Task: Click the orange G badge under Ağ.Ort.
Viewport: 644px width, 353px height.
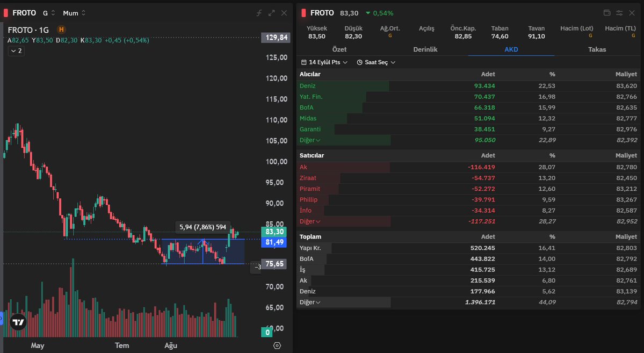Action: [390, 36]
